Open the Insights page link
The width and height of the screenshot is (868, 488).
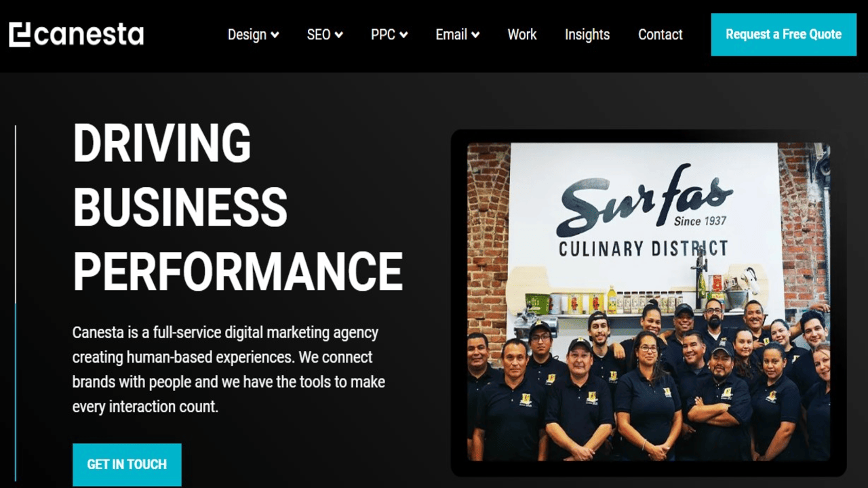587,35
